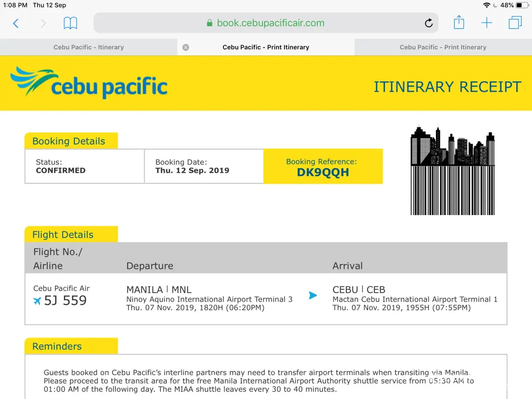The width and height of the screenshot is (532, 399).
Task: Tap the book.cebupacificair.com address bar
Action: tap(270, 23)
